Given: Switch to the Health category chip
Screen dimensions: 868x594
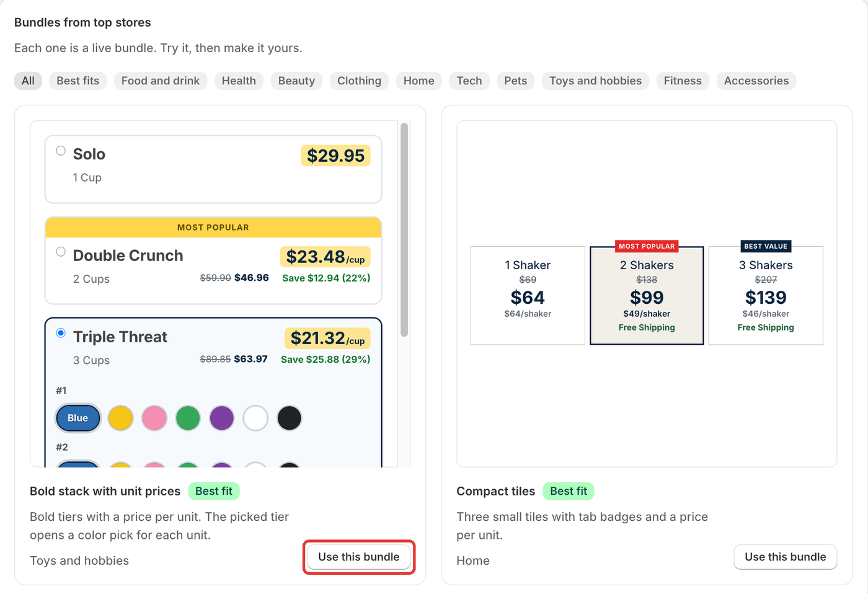Looking at the screenshot, I should click(x=239, y=81).
